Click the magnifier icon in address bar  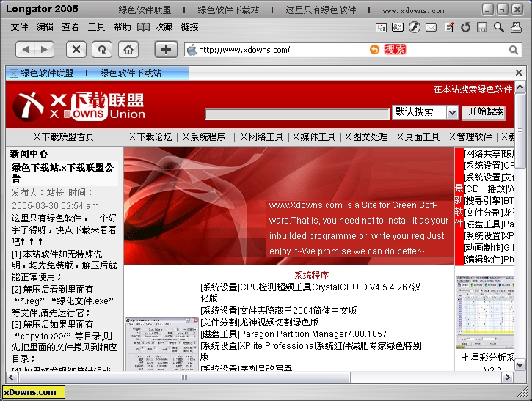514,50
